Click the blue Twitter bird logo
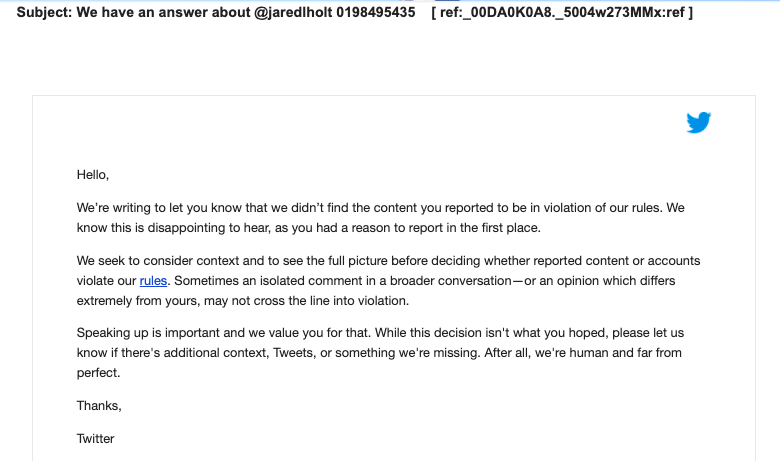 pyautogui.click(x=698, y=122)
